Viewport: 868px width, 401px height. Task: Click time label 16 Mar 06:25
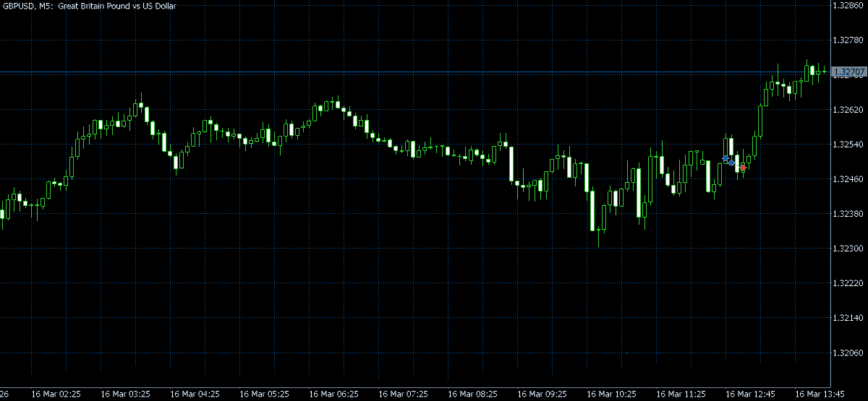click(333, 394)
